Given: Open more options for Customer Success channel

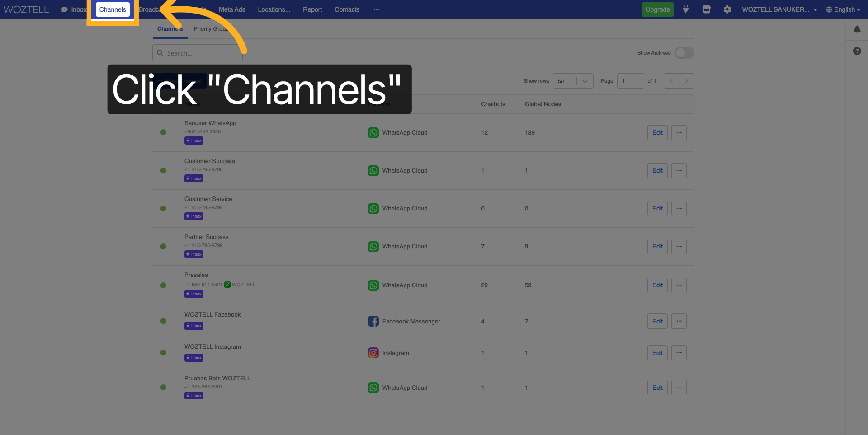Looking at the screenshot, I should (679, 171).
